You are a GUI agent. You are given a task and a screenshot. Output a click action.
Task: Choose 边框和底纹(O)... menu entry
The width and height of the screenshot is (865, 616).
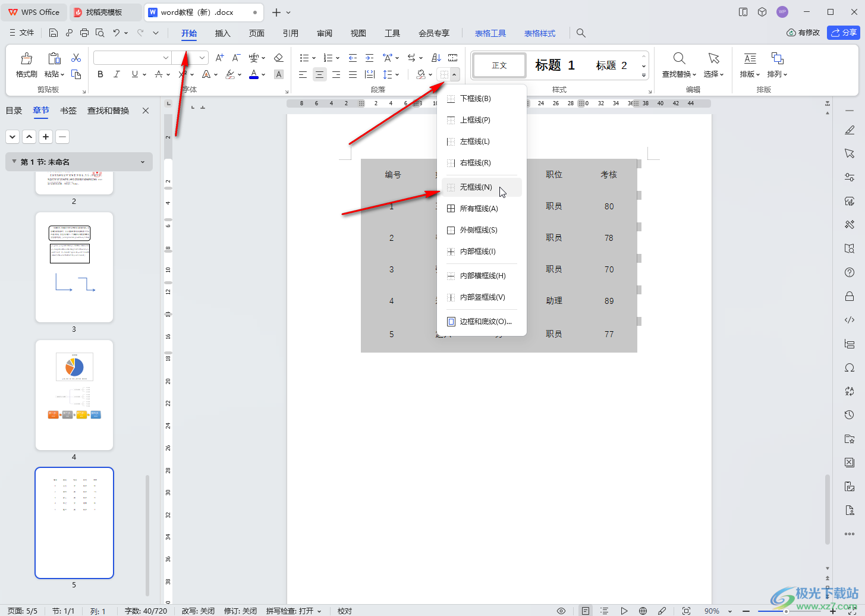482,322
